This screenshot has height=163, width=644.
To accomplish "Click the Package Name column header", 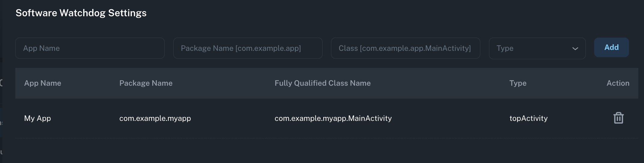I will (146, 83).
